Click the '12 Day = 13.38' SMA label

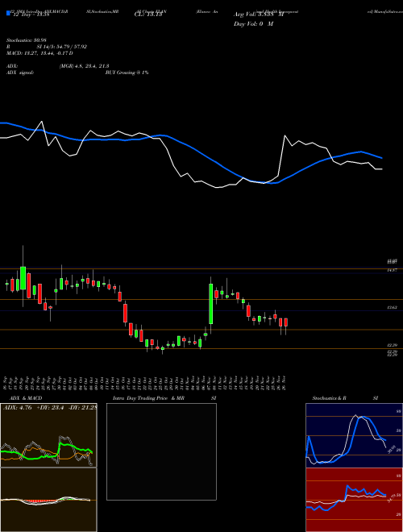(30, 15)
